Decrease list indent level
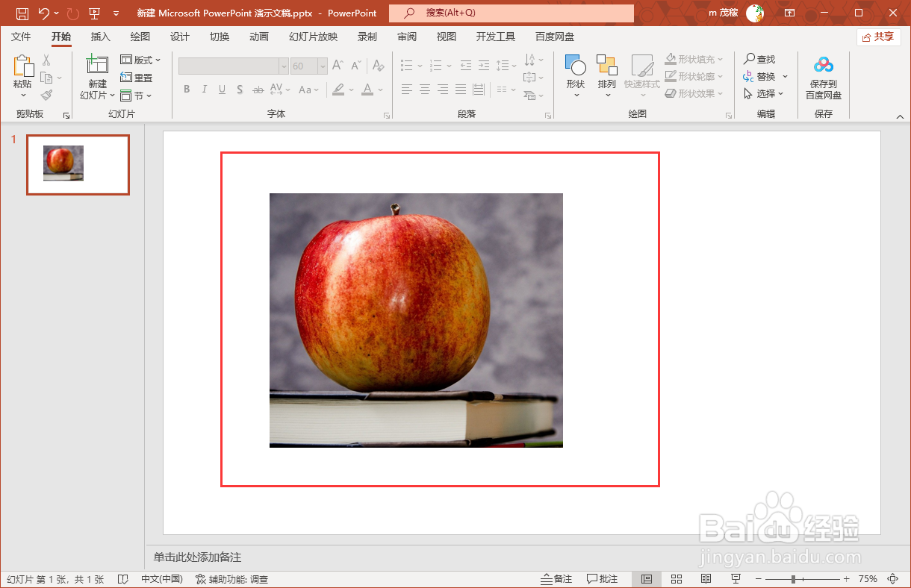Viewport: 911px width, 588px height. pos(466,66)
